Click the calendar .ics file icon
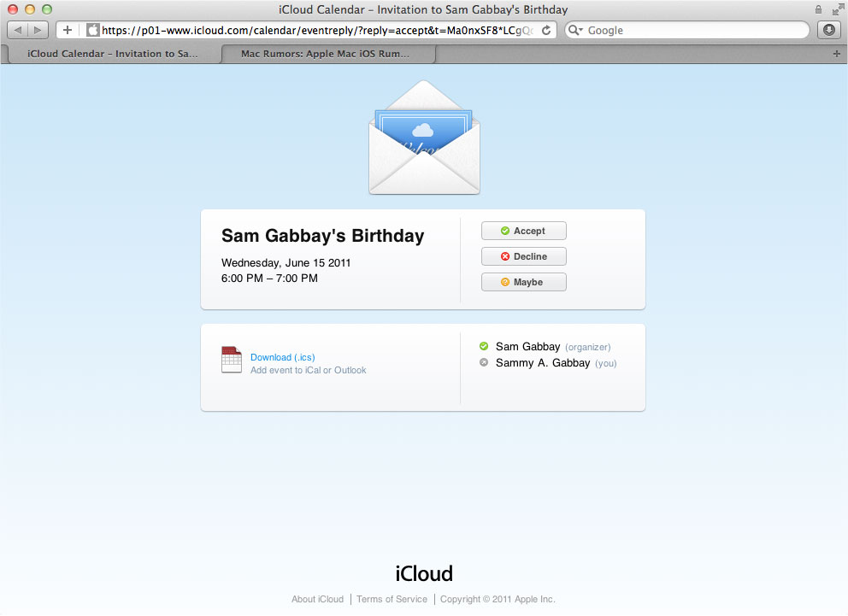Viewport: 848px width, 616px height. (x=232, y=360)
